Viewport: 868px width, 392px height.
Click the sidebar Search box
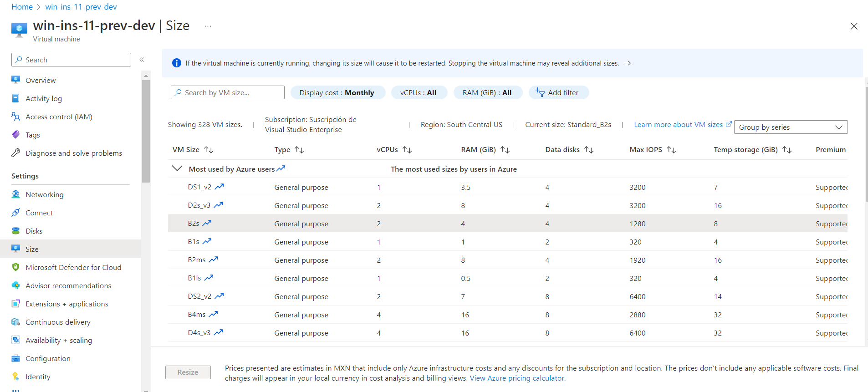pyautogui.click(x=71, y=60)
